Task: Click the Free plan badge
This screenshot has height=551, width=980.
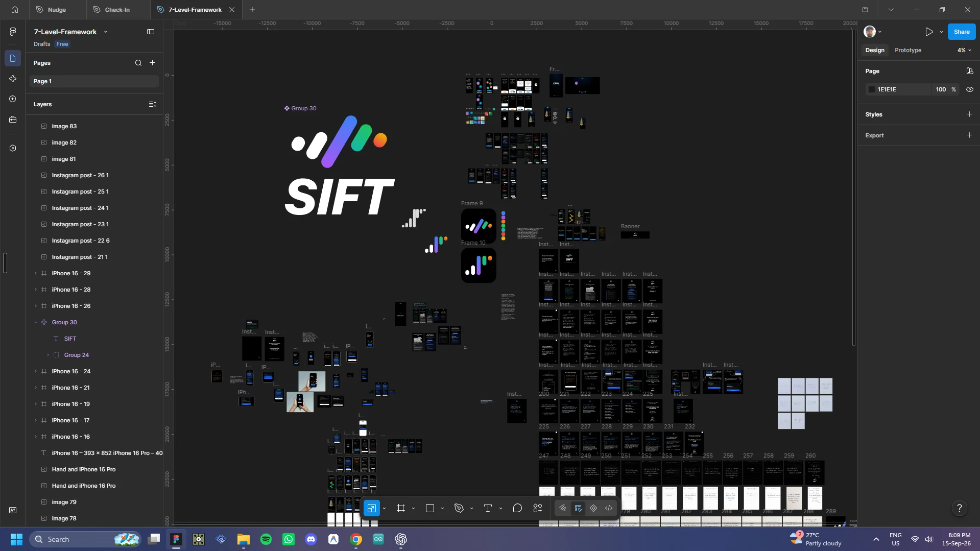Action: pos(62,44)
